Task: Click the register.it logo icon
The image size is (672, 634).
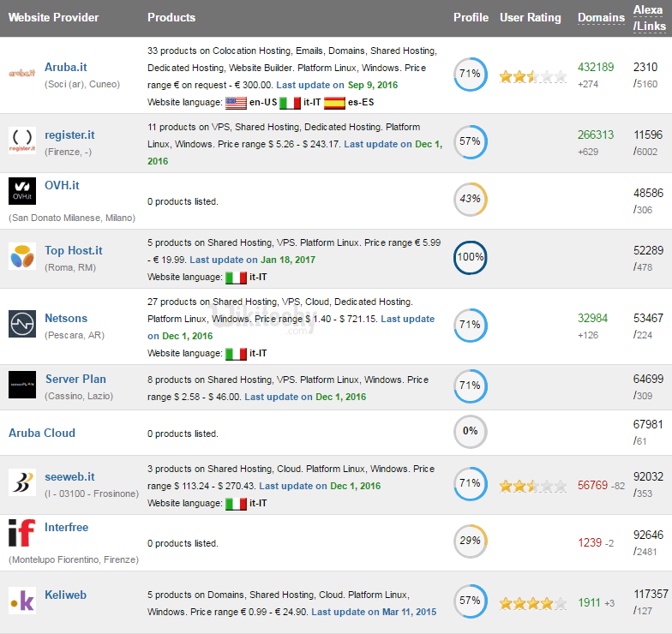Action: [21, 140]
